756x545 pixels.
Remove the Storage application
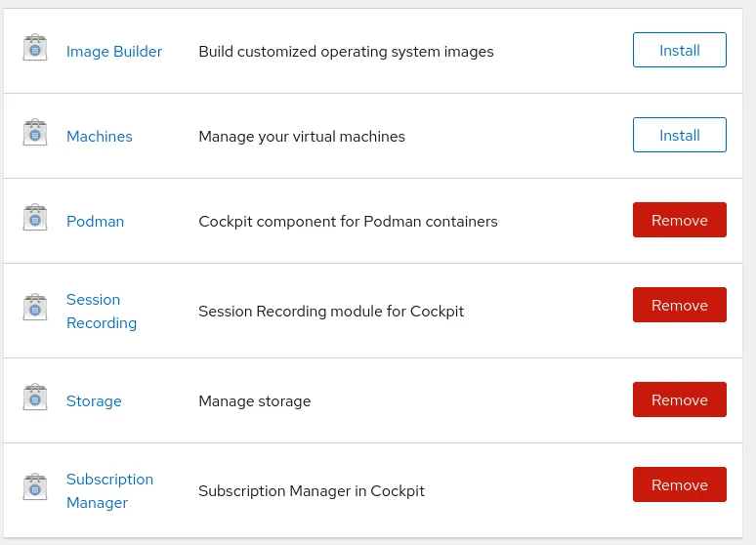679,400
